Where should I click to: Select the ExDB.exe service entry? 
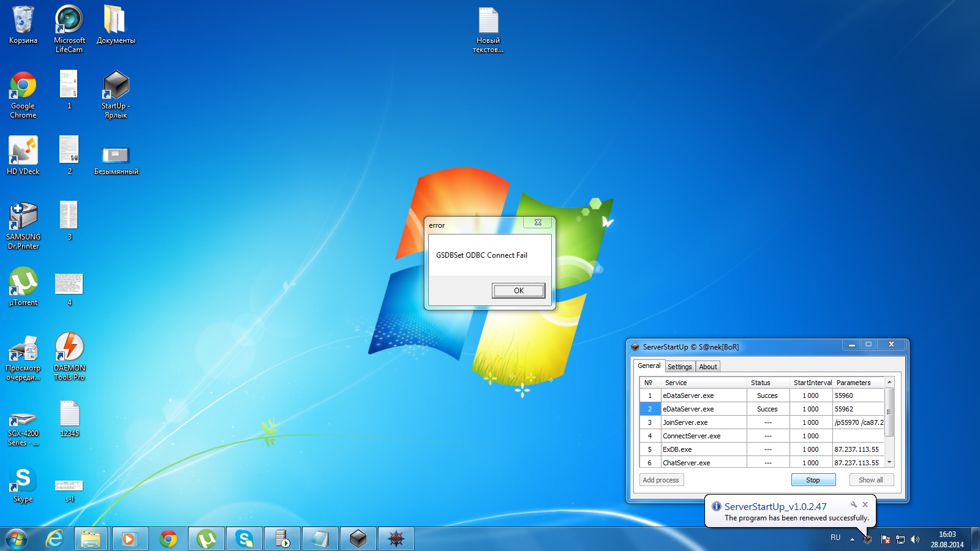point(761,449)
